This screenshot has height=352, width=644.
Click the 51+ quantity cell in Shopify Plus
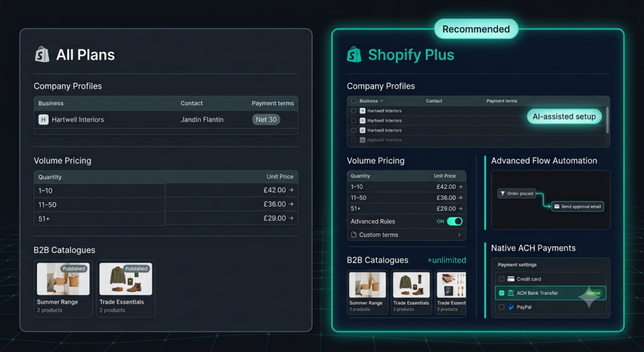[x=355, y=208]
